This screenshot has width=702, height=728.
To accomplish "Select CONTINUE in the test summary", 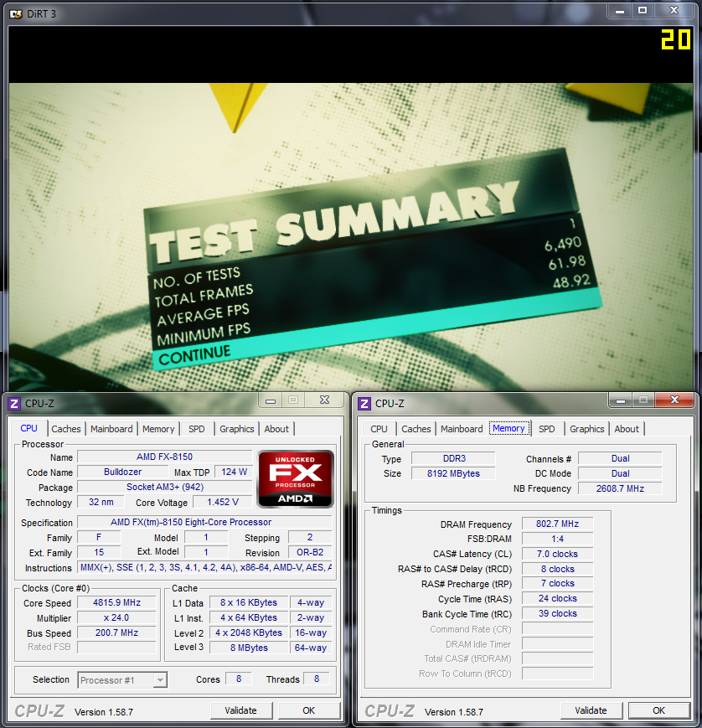I will [194, 355].
